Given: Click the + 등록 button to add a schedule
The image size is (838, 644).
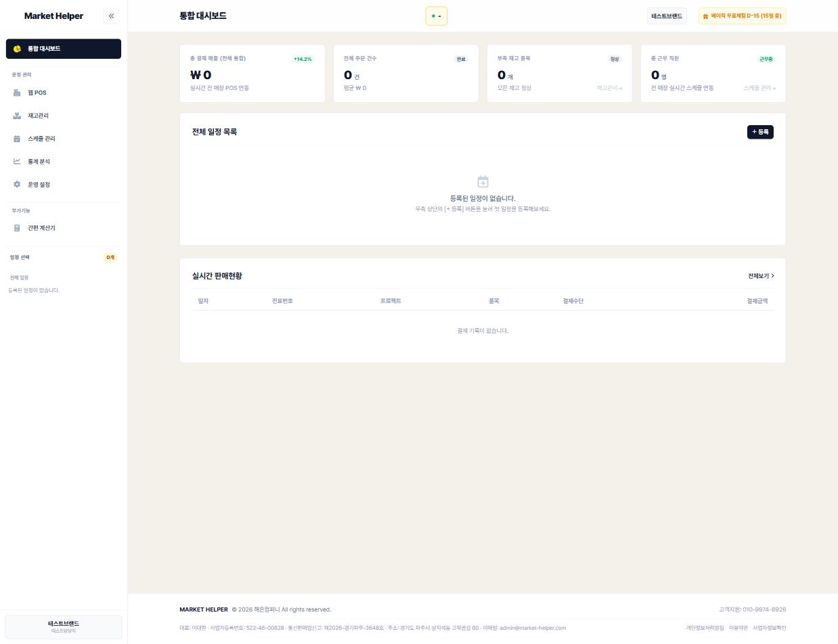Looking at the screenshot, I should [760, 132].
